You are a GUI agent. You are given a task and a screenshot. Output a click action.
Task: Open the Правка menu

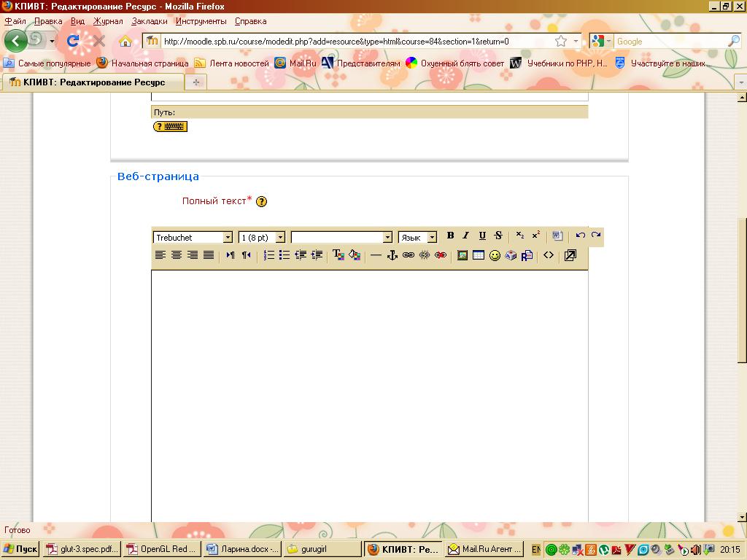48,21
